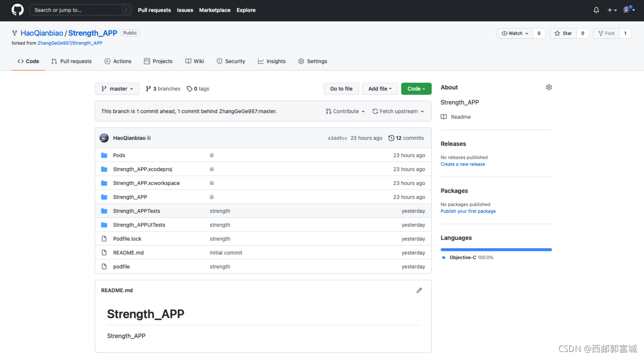View the Watch count of 0
This screenshot has width=644, height=357.
[539, 33]
